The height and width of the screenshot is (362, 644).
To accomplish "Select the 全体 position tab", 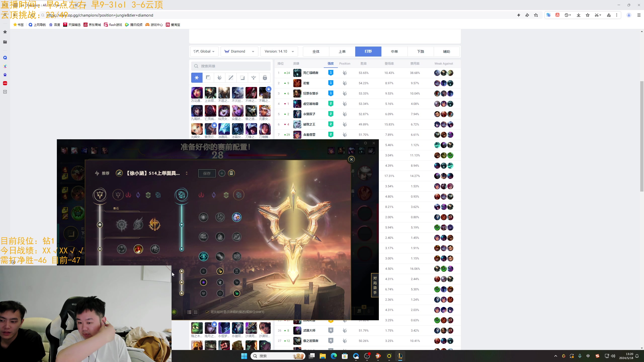I will click(316, 51).
